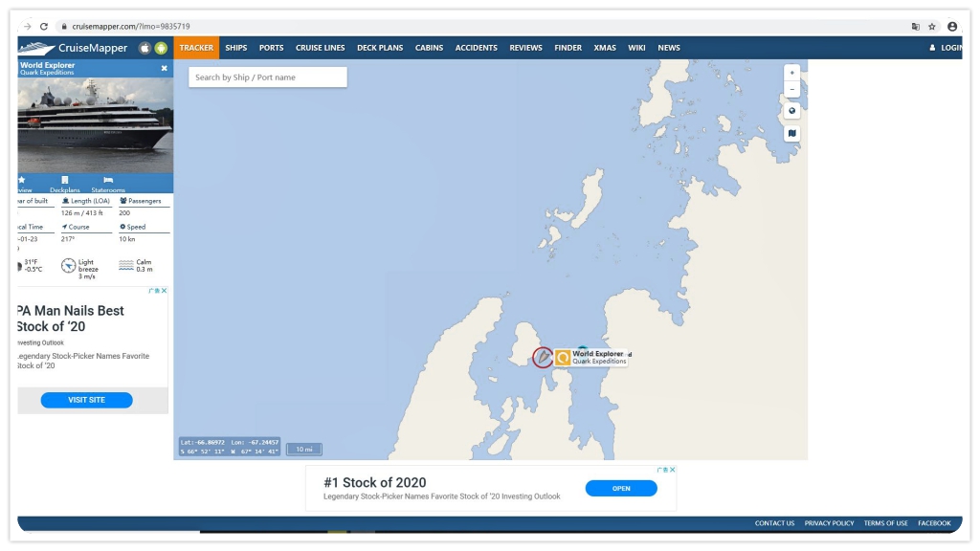Open the SHIPS menu

coord(236,48)
